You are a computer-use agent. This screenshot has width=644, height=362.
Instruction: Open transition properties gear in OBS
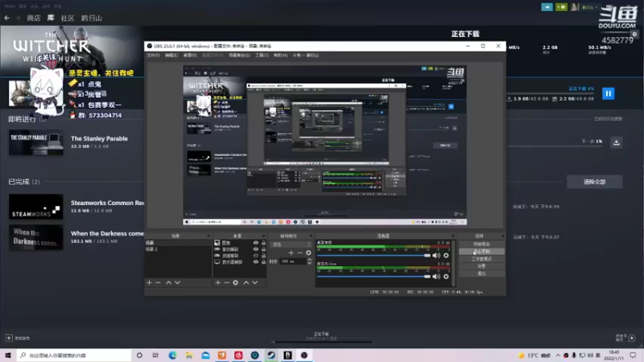coord(308,253)
